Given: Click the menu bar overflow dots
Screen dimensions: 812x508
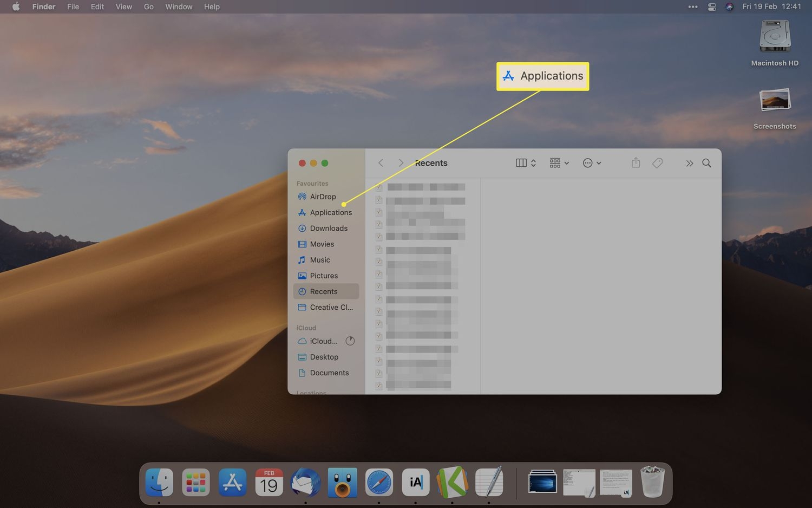Looking at the screenshot, I should tap(693, 6).
